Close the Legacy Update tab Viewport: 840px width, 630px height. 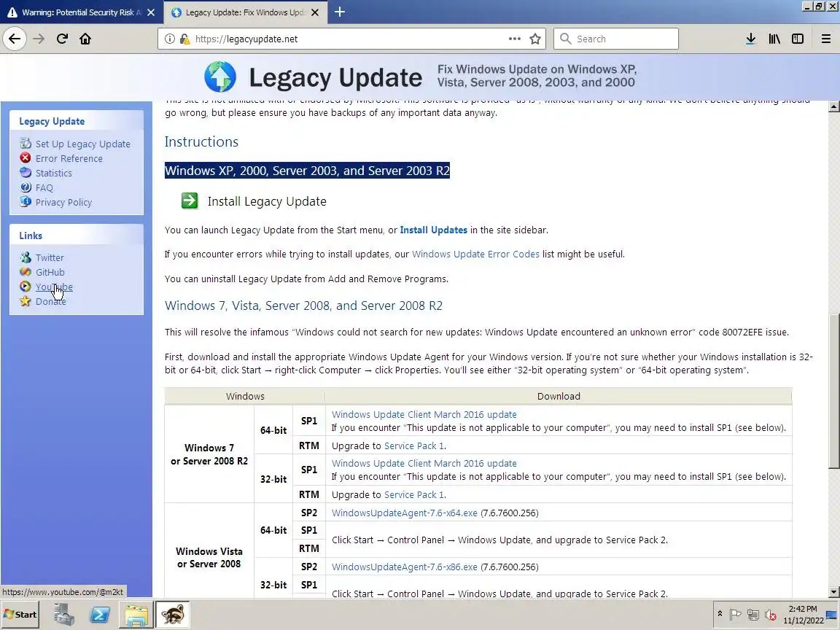tap(315, 12)
